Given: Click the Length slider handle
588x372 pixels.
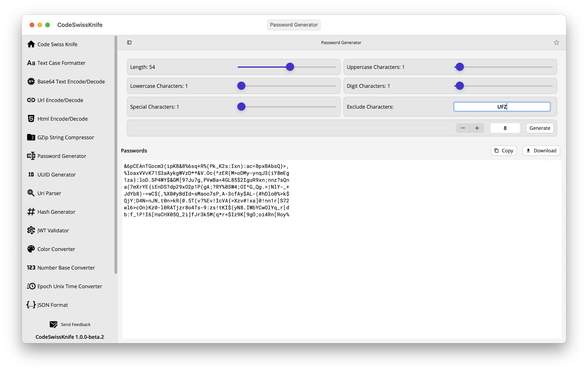Looking at the screenshot, I should (x=290, y=67).
